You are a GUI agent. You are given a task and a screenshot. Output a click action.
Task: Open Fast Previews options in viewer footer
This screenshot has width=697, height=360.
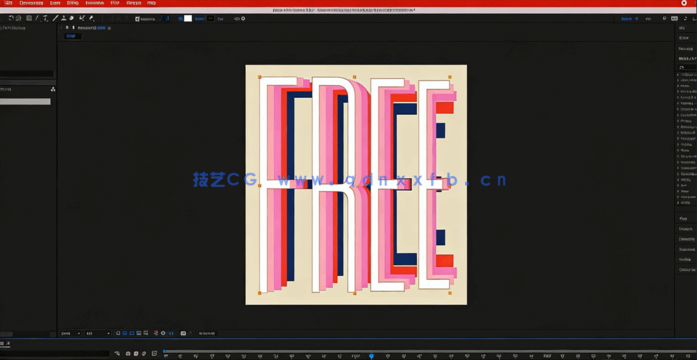pos(118,333)
